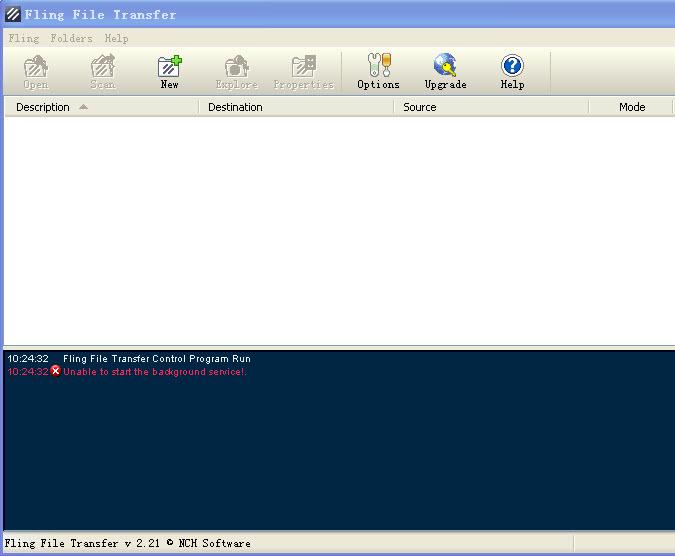Toggle sort arrow on Description column
The height and width of the screenshot is (556, 675).
[x=84, y=107]
